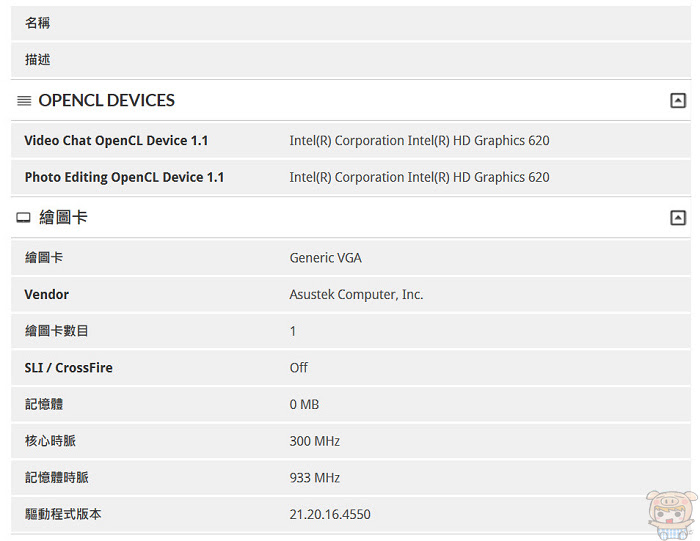
Task: Click the list icon beside OPENCL DEVICES
Action: pyautogui.click(x=24, y=101)
